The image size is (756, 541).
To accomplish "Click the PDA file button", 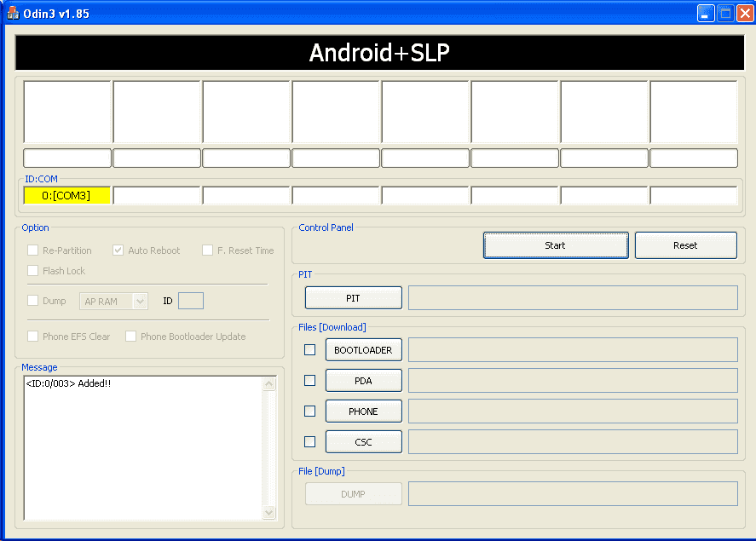I will click(364, 381).
